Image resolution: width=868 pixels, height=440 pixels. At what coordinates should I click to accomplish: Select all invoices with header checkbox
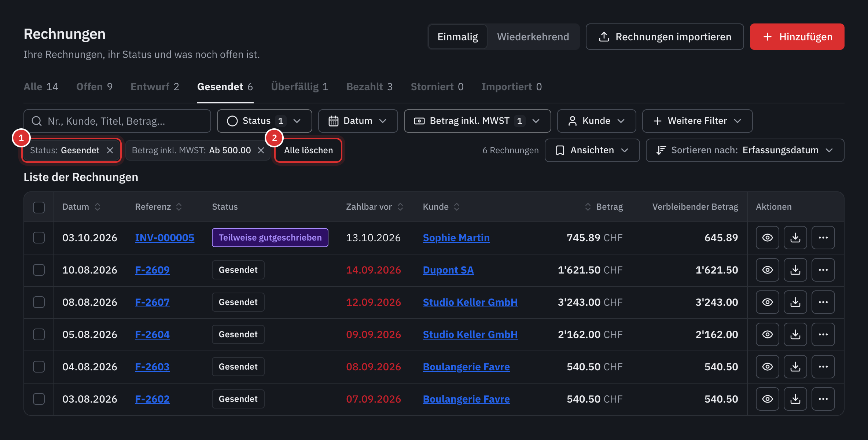[39, 207]
